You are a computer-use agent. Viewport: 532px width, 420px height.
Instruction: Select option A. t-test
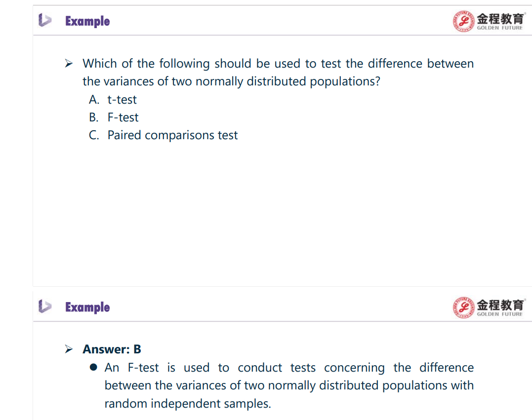tap(113, 100)
